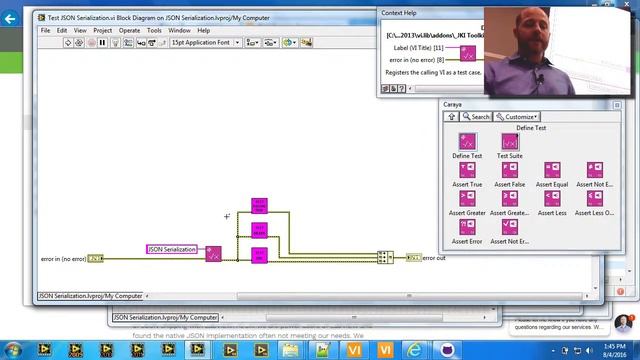This screenshot has width=640, height=360.
Task: Click the Run arrow in the toolbar
Action: point(68,42)
